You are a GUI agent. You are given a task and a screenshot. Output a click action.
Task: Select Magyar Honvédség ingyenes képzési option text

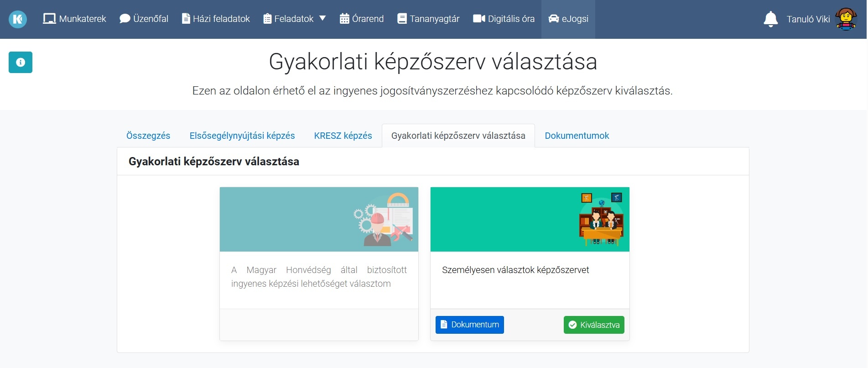click(x=319, y=277)
